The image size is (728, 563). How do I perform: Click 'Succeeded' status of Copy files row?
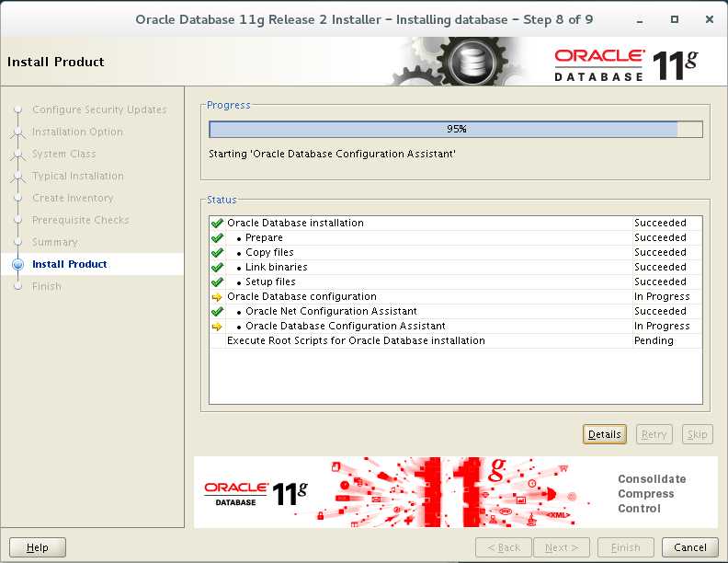tap(660, 252)
